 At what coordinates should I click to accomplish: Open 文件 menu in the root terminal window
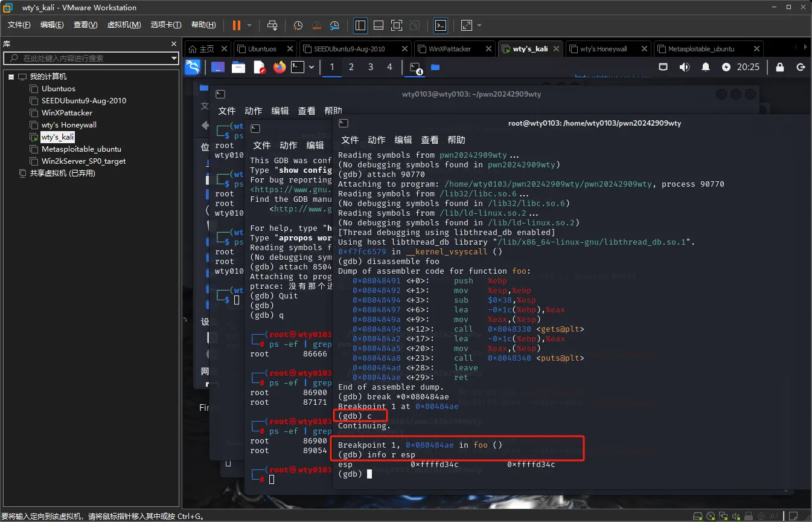click(x=350, y=140)
